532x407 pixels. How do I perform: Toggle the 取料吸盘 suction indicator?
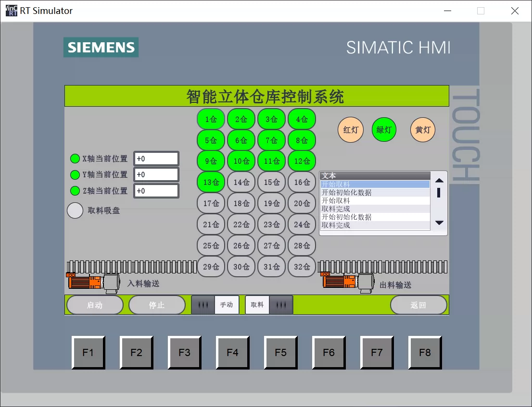click(75, 210)
